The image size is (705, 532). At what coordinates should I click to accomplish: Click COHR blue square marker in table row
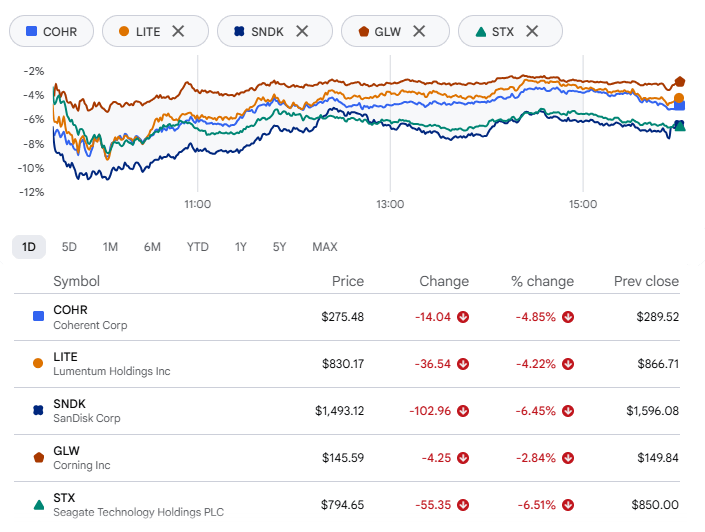coord(39,316)
